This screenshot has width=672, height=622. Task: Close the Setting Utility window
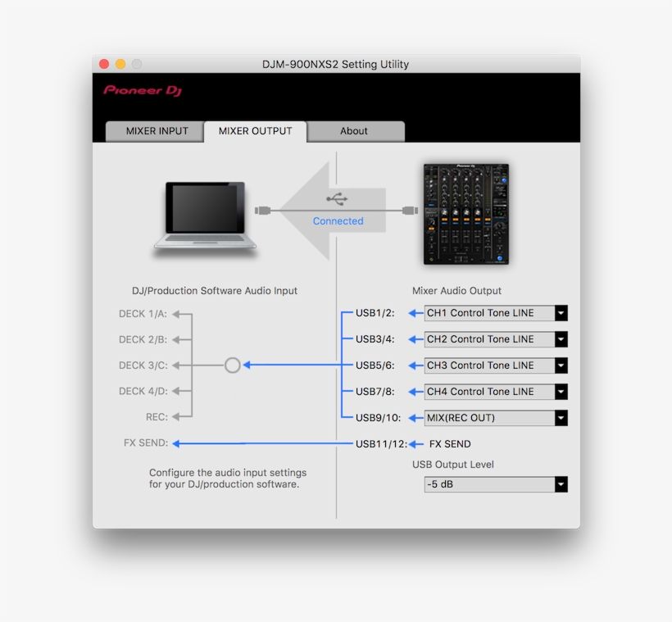104,64
